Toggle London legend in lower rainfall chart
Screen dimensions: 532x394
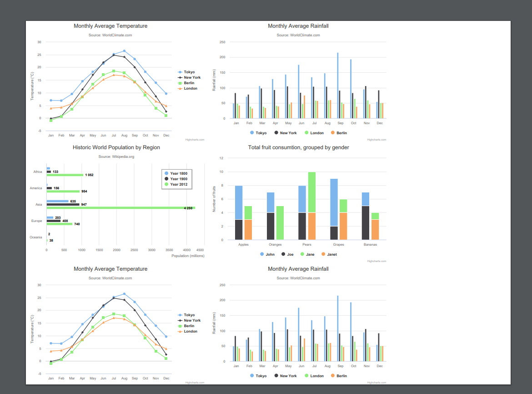click(x=314, y=376)
